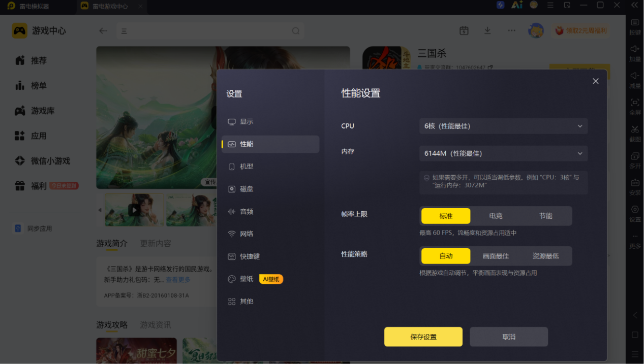Image resolution: width=644 pixels, height=364 pixels.
Task: Expand the 内存 memory dropdown
Action: point(503,153)
